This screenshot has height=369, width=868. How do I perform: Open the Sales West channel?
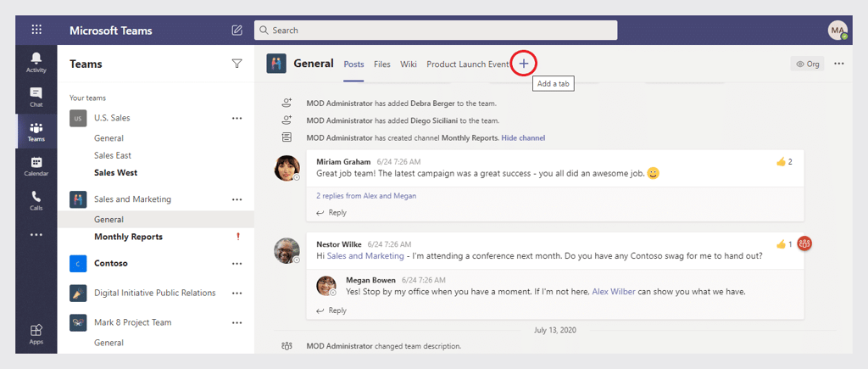pyautogui.click(x=115, y=172)
